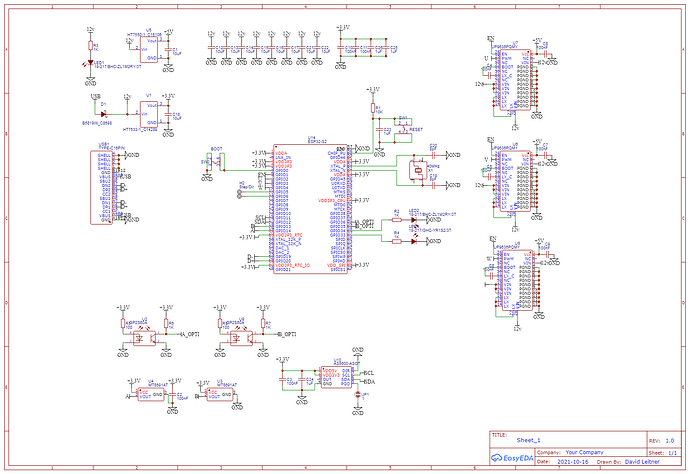This screenshot has width=690, height=474.
Task: Click resistor R7 1K above B_OPTI
Action: (263, 324)
